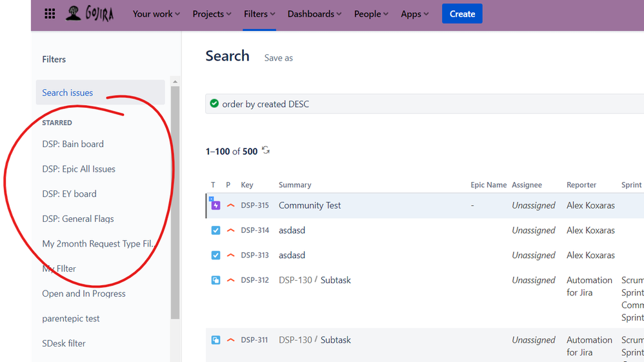Sort by the Key column header
This screenshot has height=362, width=644.
pos(247,185)
